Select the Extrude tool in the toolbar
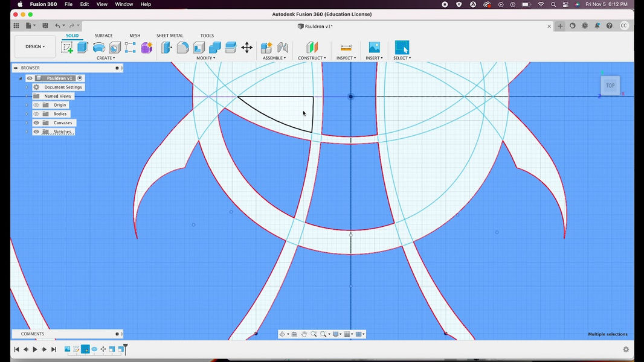644x362 pixels. click(x=83, y=48)
